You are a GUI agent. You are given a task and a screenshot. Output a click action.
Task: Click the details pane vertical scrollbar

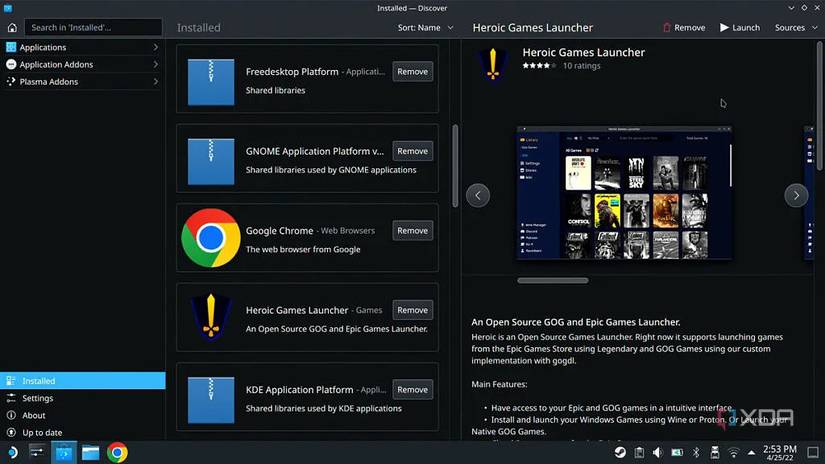(819, 105)
